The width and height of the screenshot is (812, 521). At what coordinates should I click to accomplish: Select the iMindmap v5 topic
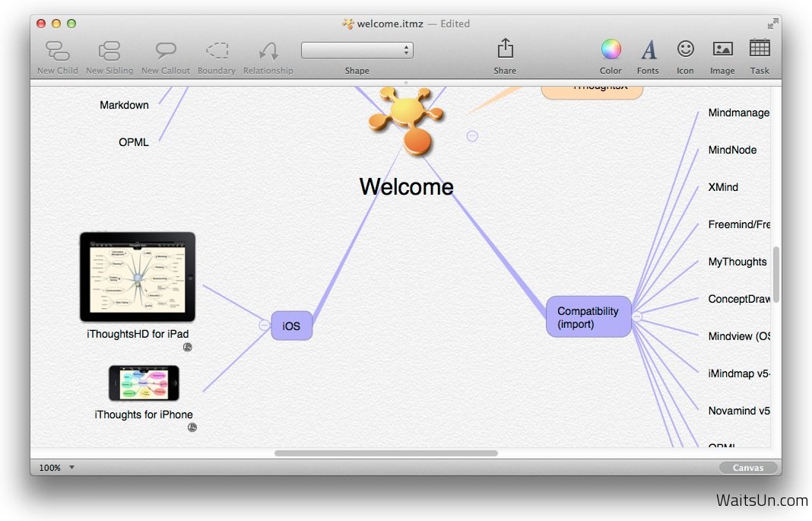pos(739,374)
